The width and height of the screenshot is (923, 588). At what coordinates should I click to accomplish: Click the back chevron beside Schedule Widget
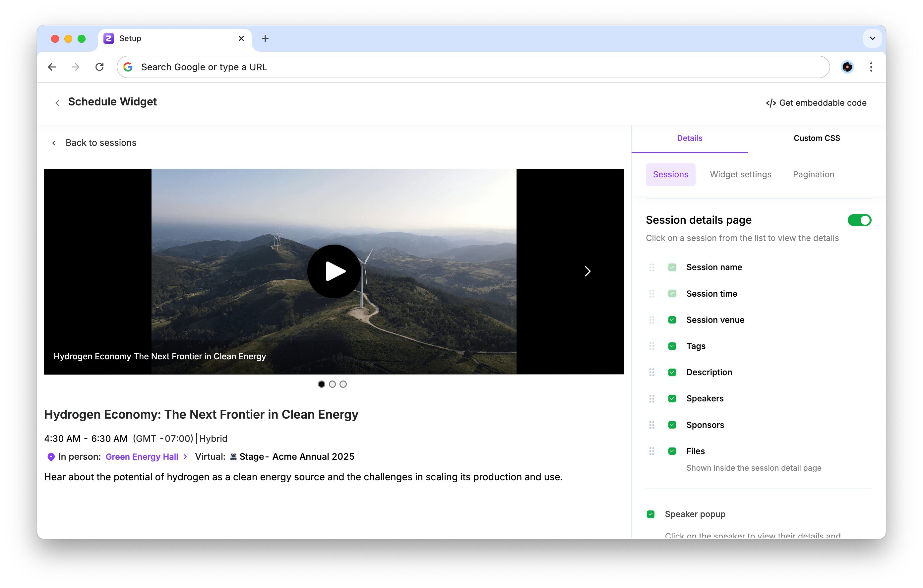click(57, 103)
